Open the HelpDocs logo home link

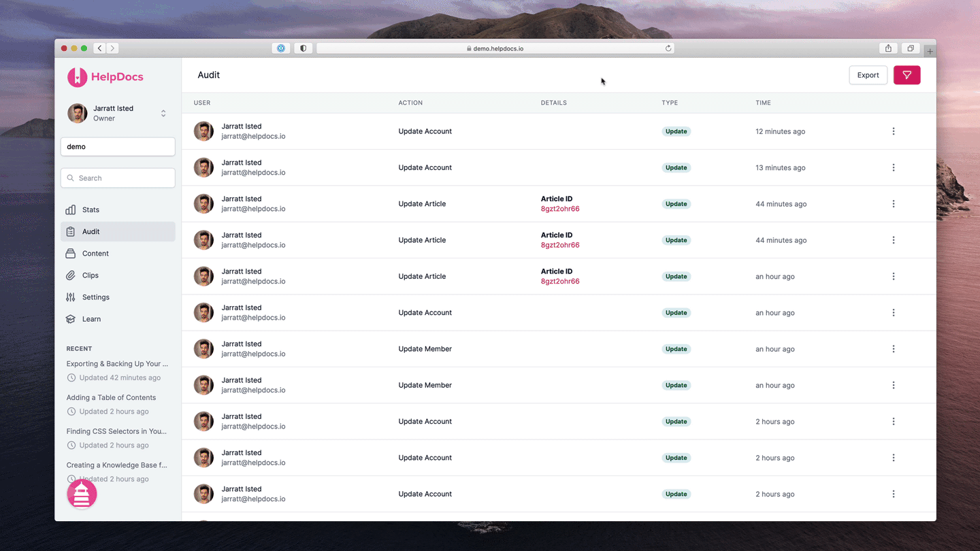pyautogui.click(x=105, y=77)
